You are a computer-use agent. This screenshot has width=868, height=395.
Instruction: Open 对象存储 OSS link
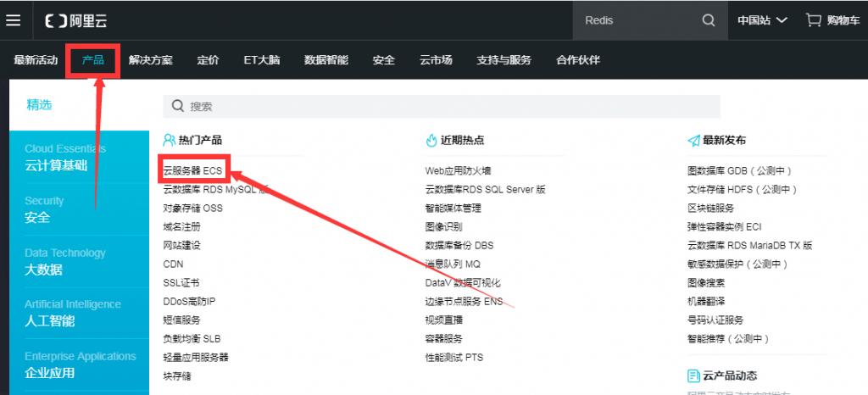point(193,209)
